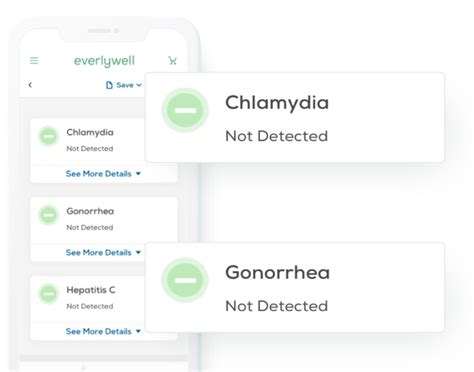Click the enlarged Gonorrhea Not Detected card
This screenshot has height=372, width=474.
click(x=295, y=287)
